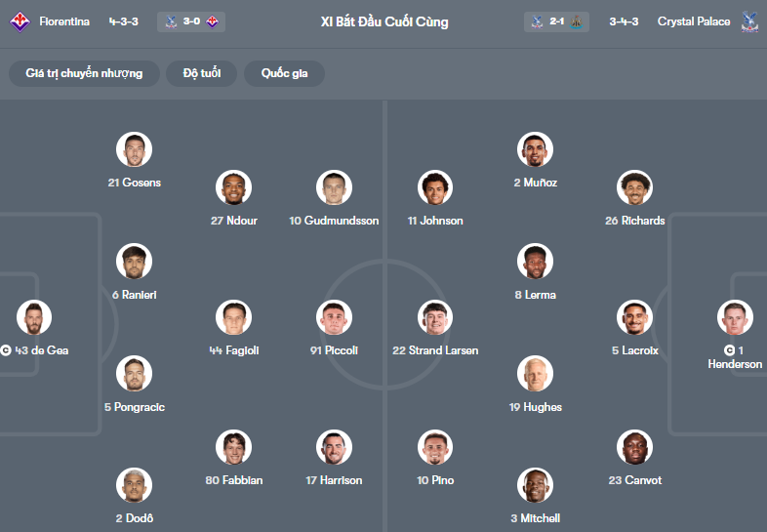Viewport: 767px width, 532px height.
Task: Click the Crystal Palace club crest icon
Action: pyautogui.click(x=749, y=21)
